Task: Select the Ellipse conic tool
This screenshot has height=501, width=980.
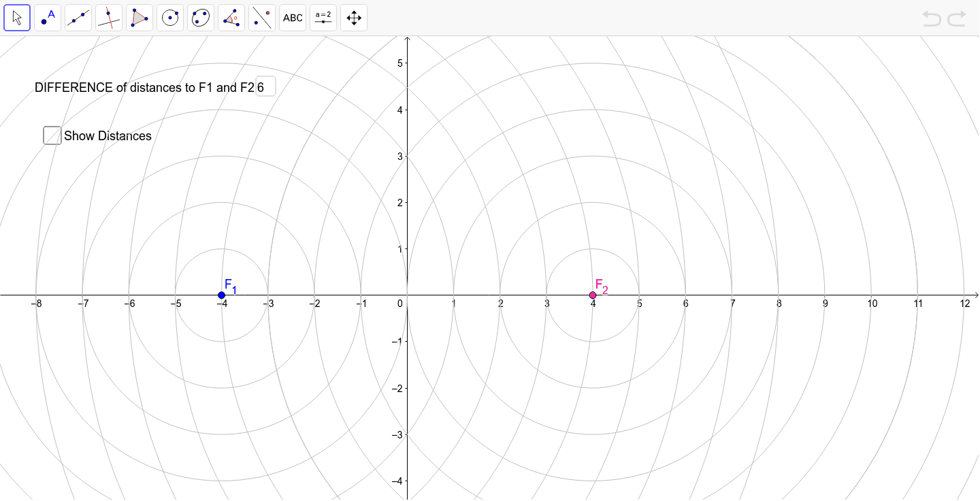Action: (201, 18)
